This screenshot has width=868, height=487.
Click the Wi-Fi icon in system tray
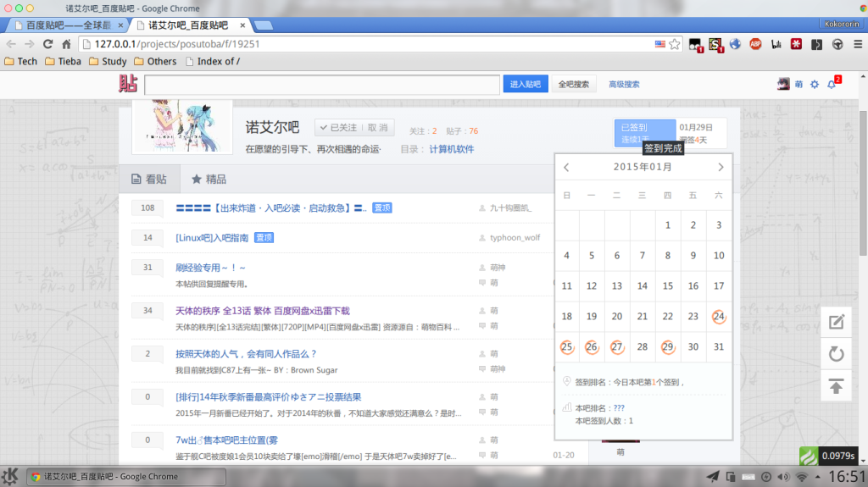(801, 477)
